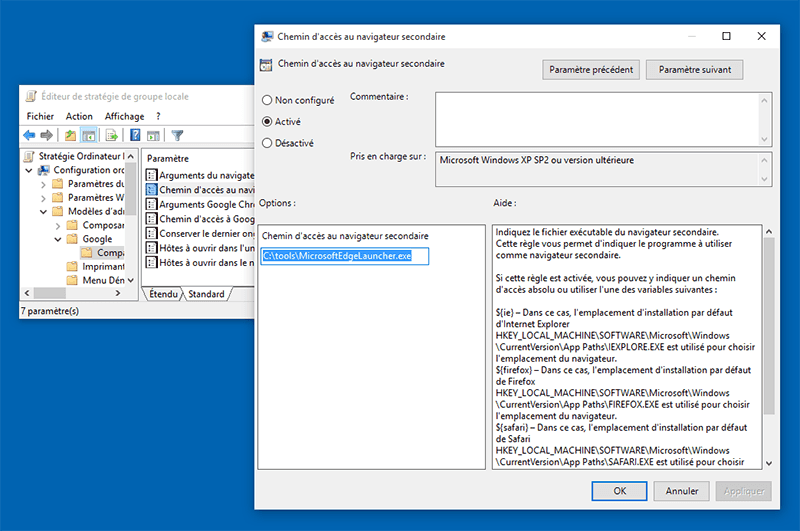The image size is (800, 531).
Task: Switch to the Standard tab
Action: click(x=206, y=294)
